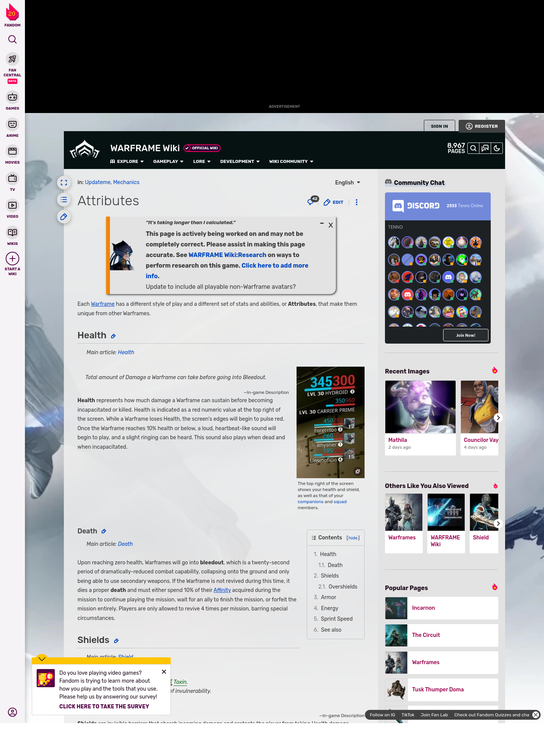
Task: Hide the Contents table via hide link
Action: point(353,538)
